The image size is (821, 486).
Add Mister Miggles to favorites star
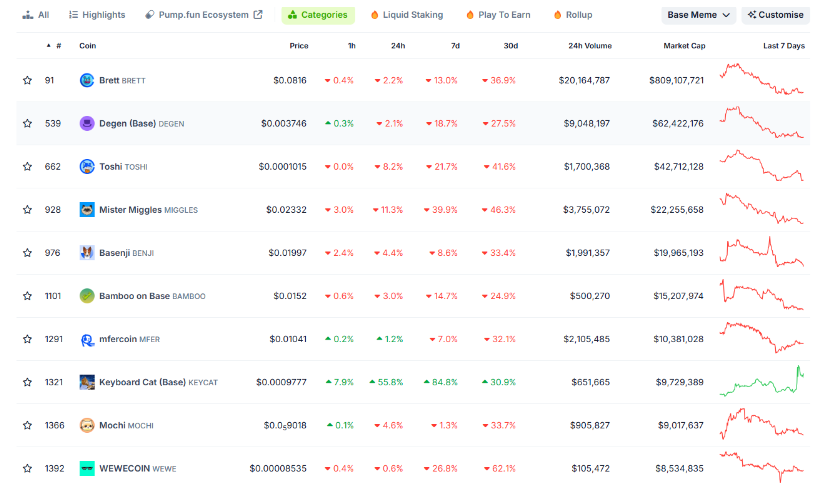point(27,209)
